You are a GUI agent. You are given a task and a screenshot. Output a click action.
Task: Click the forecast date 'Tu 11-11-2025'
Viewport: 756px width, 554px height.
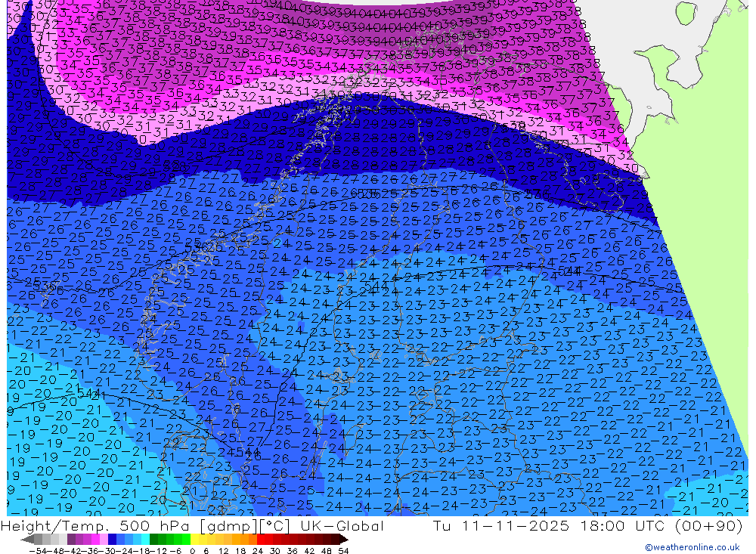501,525
